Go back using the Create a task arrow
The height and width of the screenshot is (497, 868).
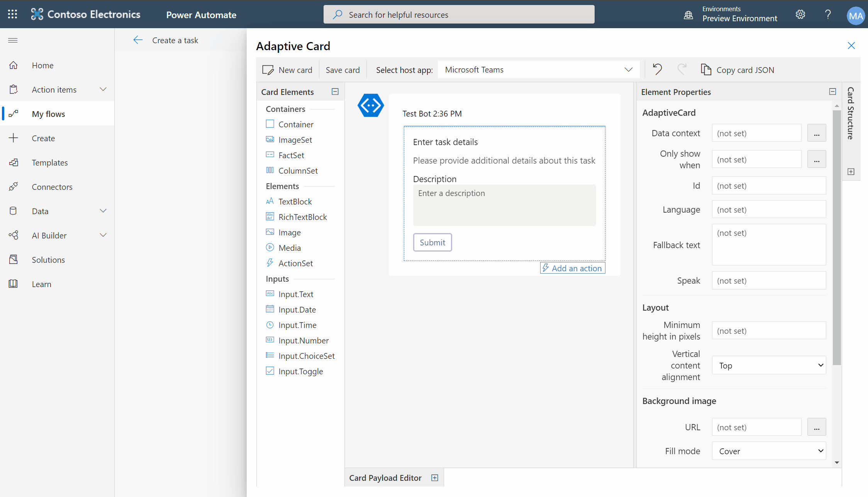click(138, 40)
